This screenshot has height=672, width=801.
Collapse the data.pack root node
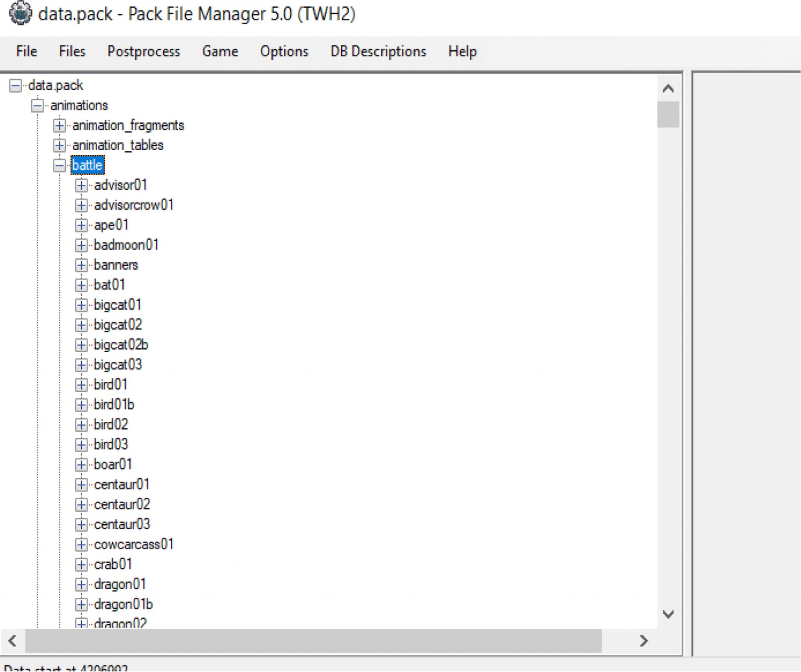[15, 85]
